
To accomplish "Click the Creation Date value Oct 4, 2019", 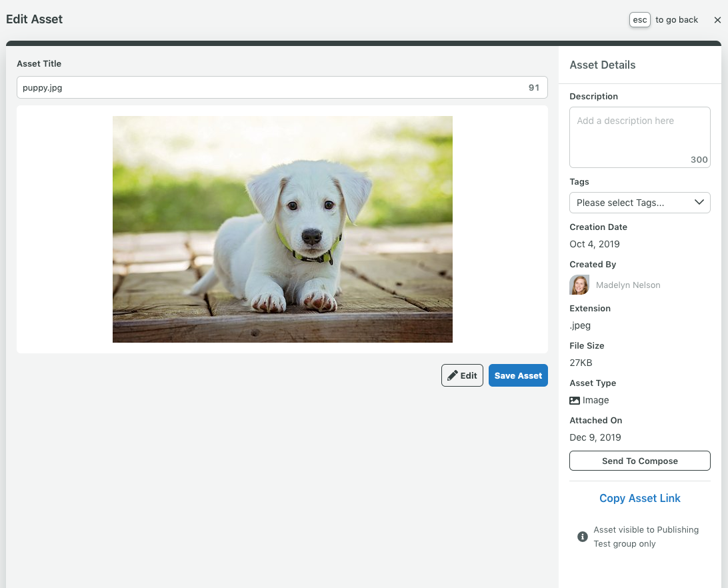I will click(594, 244).
